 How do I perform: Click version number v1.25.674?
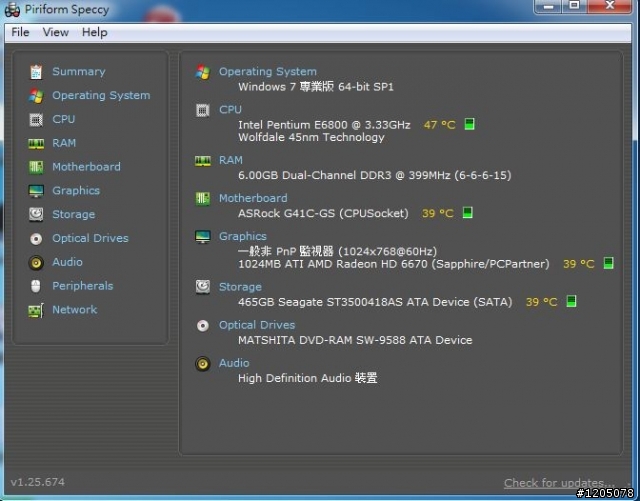38,482
